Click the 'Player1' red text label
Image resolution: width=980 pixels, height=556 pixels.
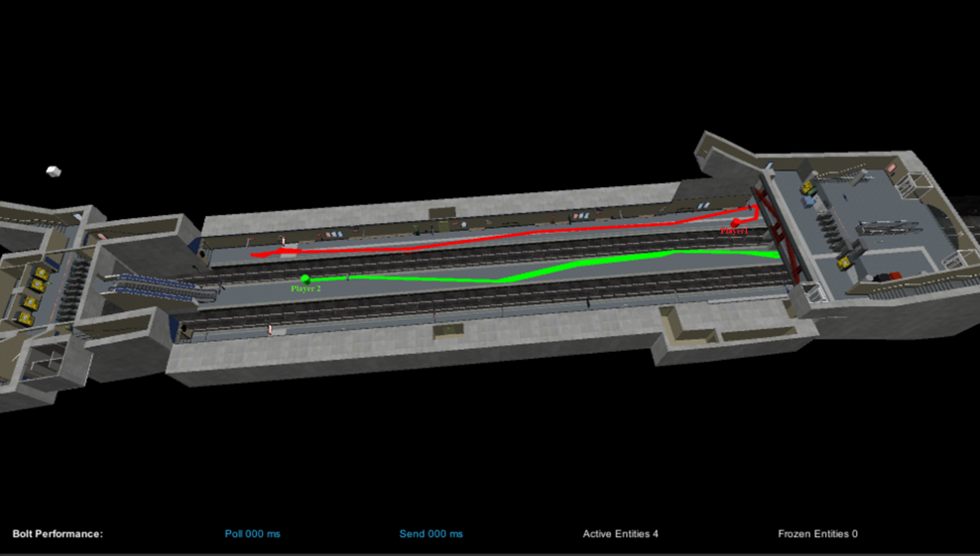coord(735,231)
